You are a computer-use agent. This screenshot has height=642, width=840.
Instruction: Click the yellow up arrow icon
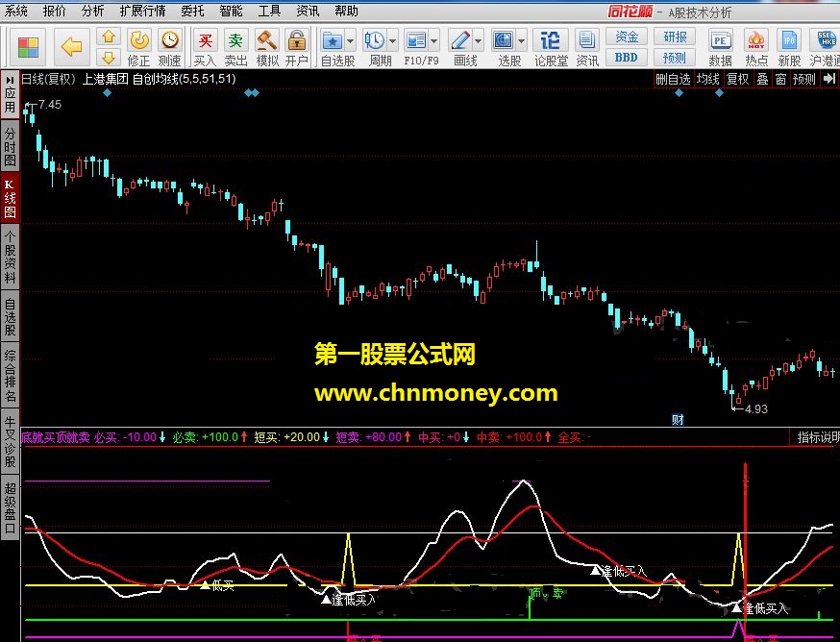[x=109, y=37]
